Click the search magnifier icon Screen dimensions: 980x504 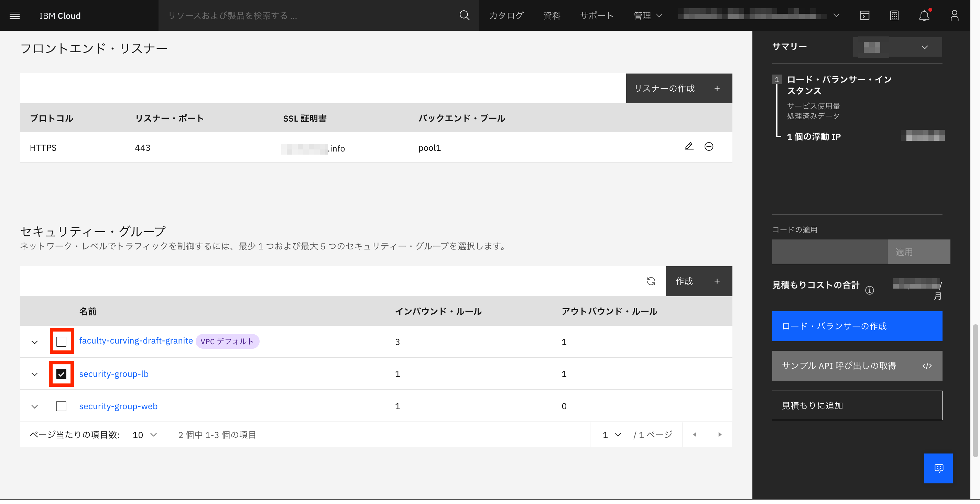464,15
